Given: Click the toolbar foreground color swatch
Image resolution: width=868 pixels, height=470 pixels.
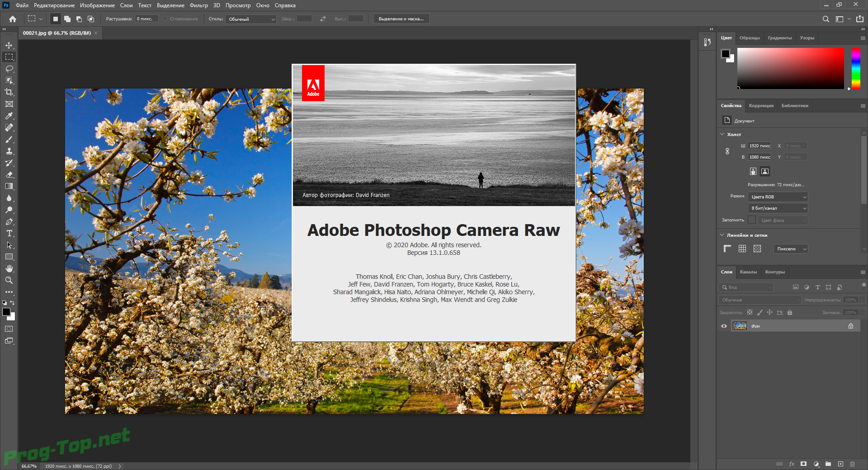Looking at the screenshot, I should pos(6,312).
